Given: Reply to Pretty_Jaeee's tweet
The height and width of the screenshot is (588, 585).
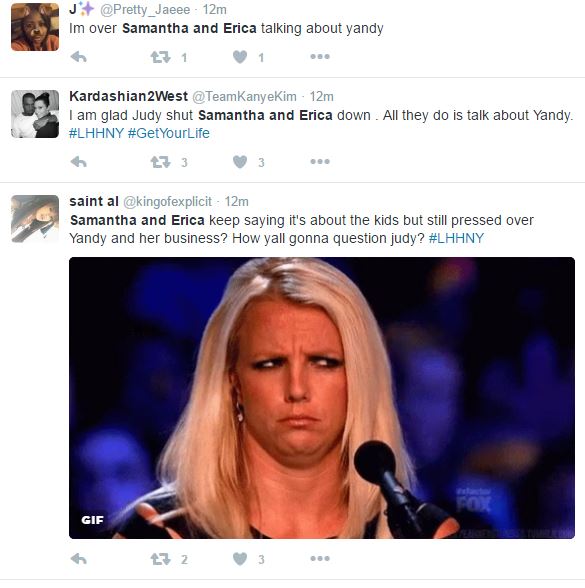Looking at the screenshot, I should (78, 57).
